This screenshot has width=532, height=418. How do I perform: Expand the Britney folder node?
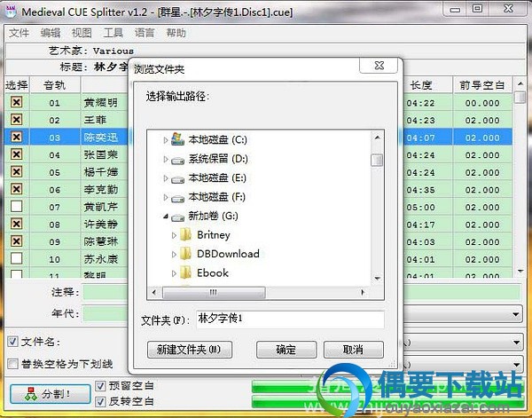click(174, 235)
